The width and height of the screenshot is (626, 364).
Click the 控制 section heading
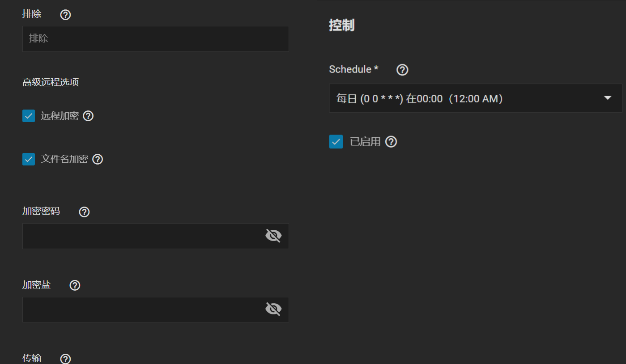pyautogui.click(x=342, y=25)
